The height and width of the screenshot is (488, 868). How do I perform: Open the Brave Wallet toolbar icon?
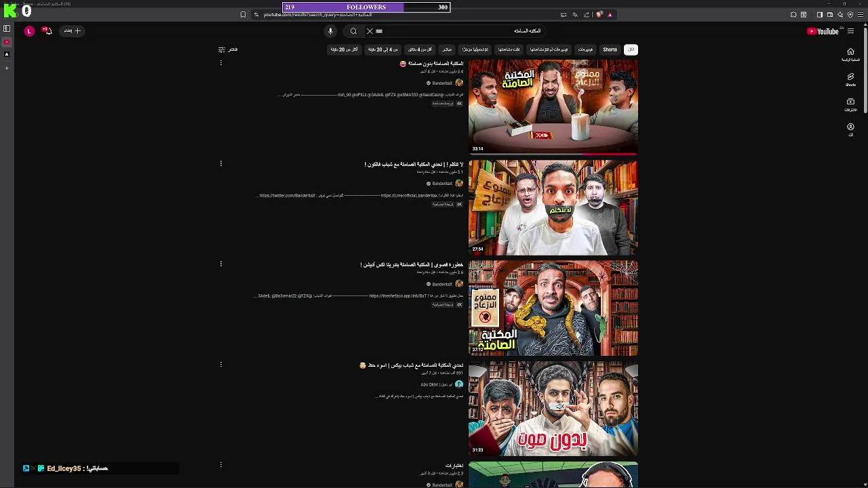829,15
